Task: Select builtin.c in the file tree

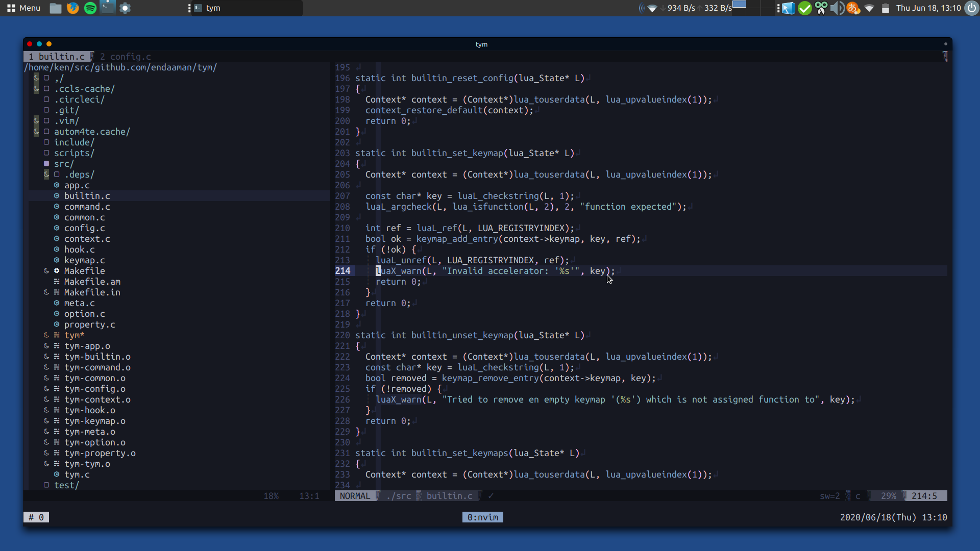Action: (87, 196)
